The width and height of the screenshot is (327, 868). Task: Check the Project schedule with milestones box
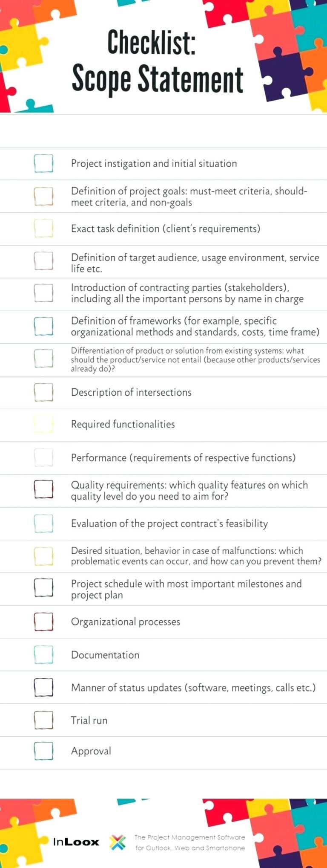pyautogui.click(x=43, y=588)
